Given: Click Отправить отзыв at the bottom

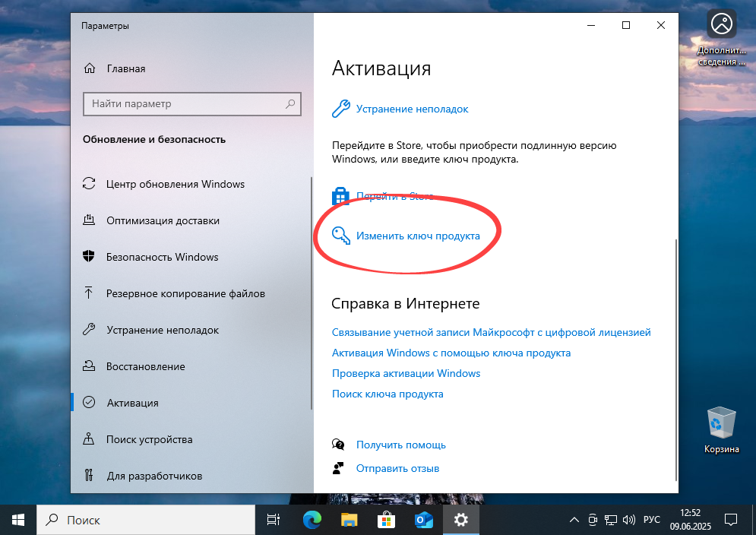Looking at the screenshot, I should click(398, 468).
